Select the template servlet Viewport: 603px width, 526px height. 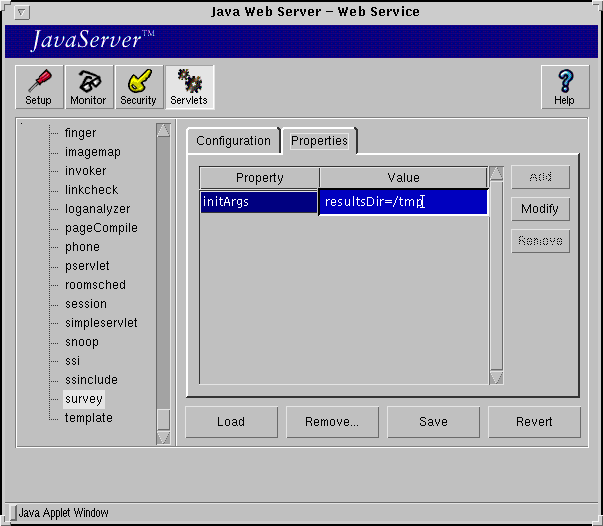tap(88, 418)
